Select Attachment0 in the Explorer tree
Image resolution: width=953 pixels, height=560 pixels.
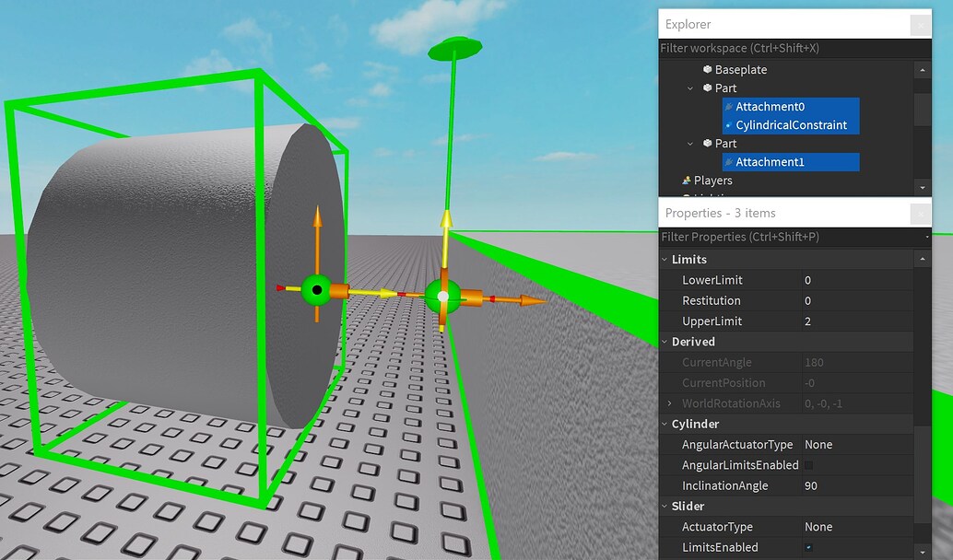(x=771, y=107)
